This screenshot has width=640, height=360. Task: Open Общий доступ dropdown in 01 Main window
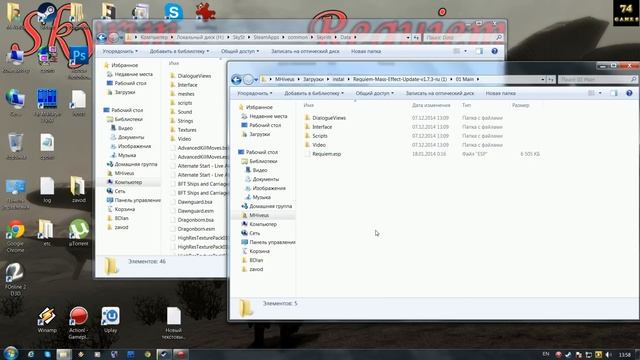tap(374, 93)
